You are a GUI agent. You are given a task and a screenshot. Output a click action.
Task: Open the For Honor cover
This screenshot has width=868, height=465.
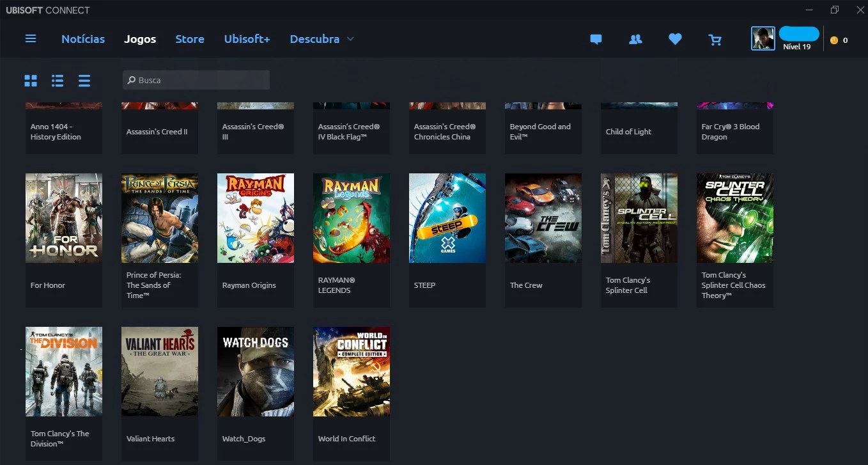pyautogui.click(x=64, y=218)
